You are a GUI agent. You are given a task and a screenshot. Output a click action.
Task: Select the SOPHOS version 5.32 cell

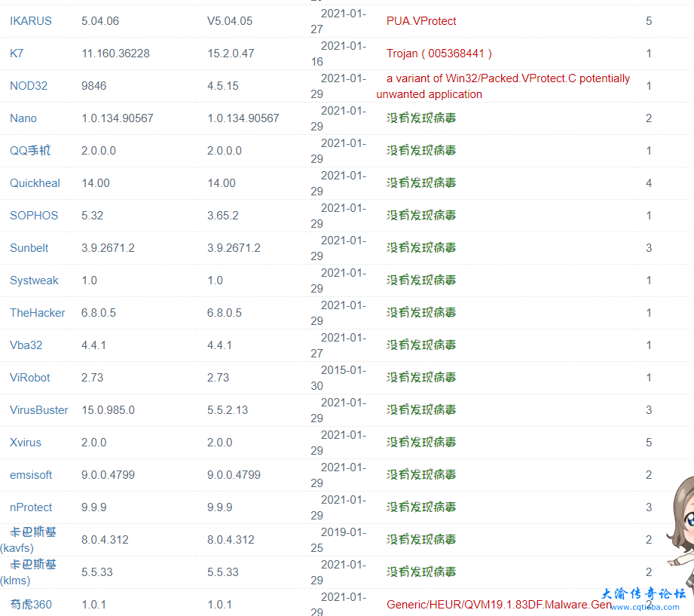tap(92, 215)
